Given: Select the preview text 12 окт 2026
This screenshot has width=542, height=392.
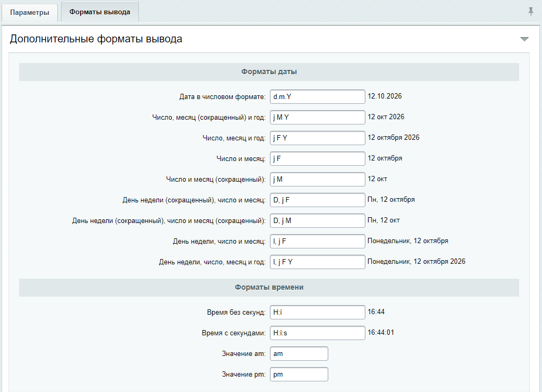Looking at the screenshot, I should 386,117.
